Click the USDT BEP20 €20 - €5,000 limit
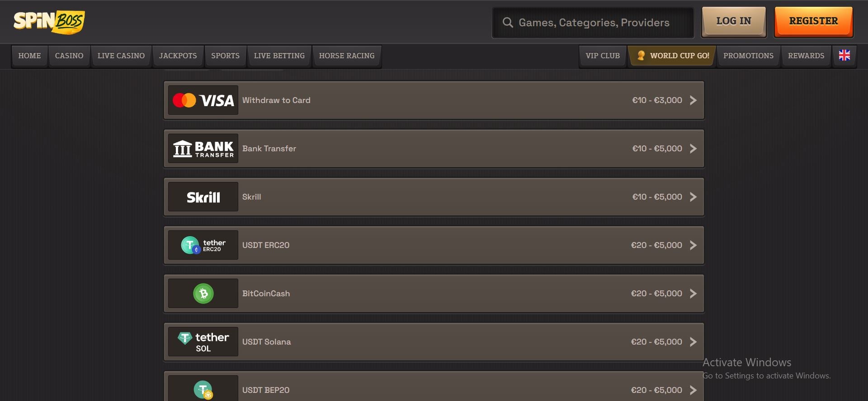The width and height of the screenshot is (868, 401). (x=656, y=390)
